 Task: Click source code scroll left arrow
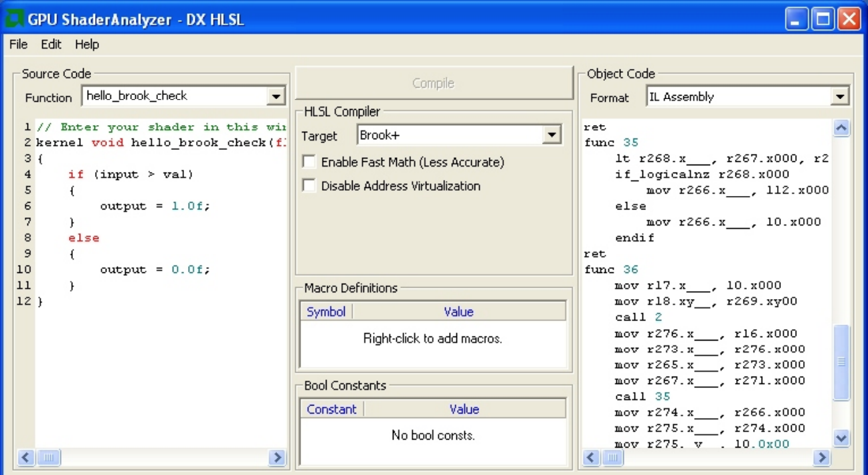[26, 458]
